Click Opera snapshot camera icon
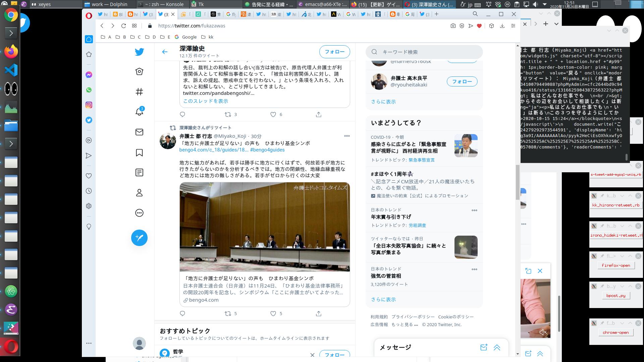Image resolution: width=644 pixels, height=362 pixels. (453, 26)
